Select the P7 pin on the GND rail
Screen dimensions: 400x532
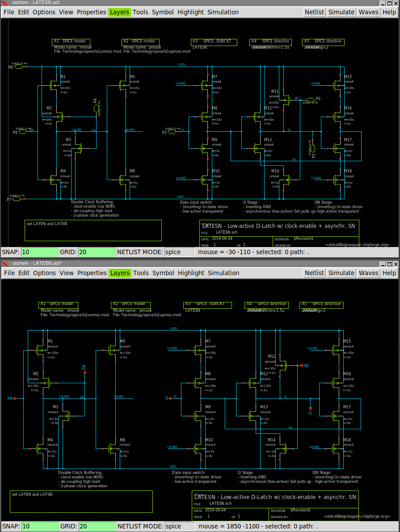pyautogui.click(x=18, y=199)
